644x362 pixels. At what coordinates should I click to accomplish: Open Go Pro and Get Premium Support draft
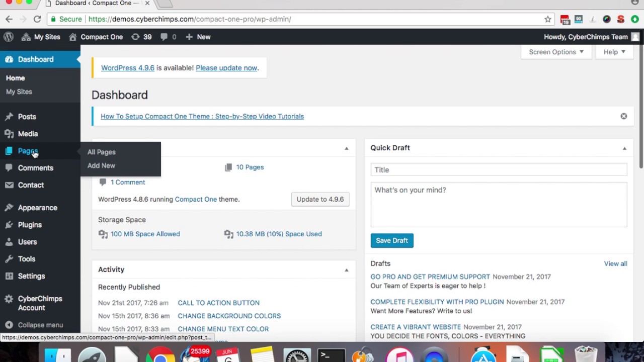click(430, 277)
